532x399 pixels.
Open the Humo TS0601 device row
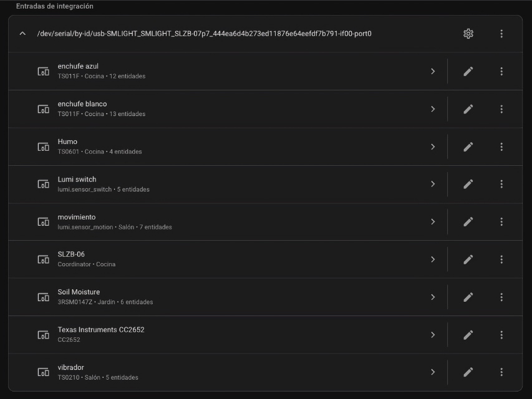(227, 147)
